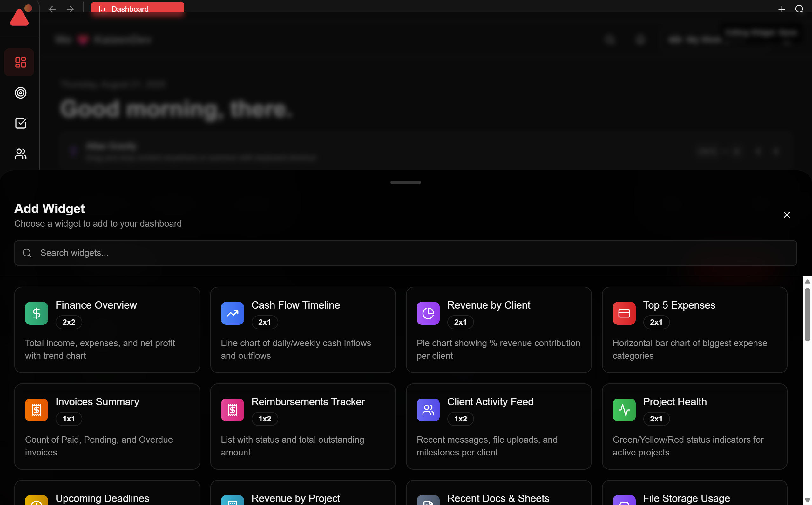
Task: Click the red triangle app logo
Action: tap(19, 17)
